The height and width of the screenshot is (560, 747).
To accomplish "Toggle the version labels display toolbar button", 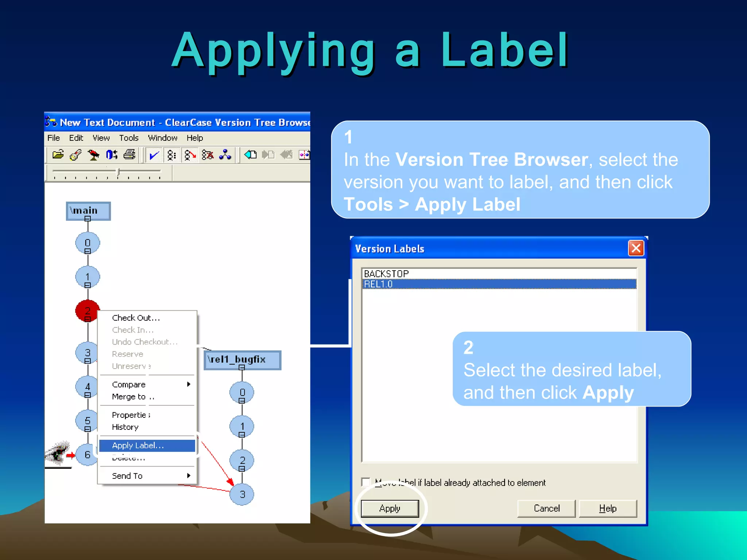I will pos(172,155).
